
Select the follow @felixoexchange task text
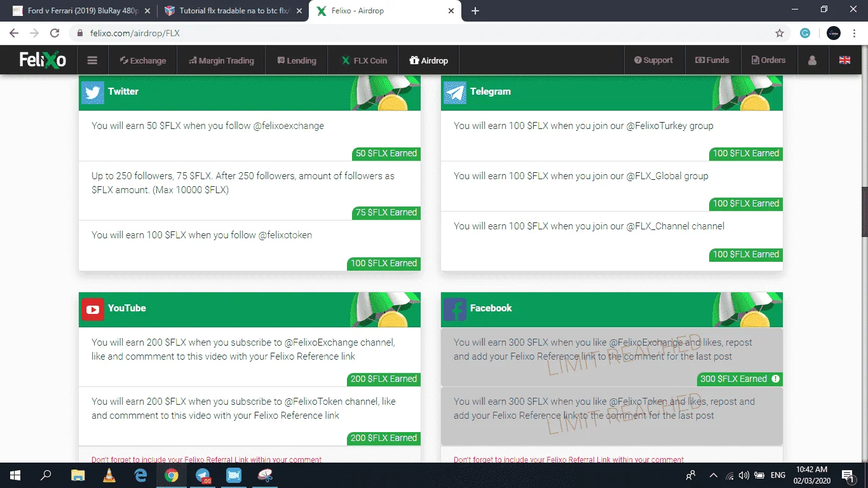(208, 126)
